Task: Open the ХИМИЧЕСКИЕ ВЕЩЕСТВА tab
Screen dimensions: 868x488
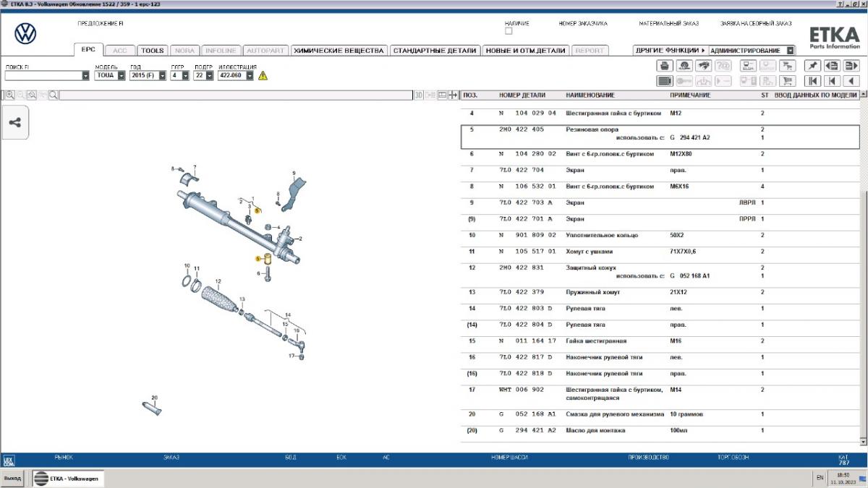Action: 339,51
